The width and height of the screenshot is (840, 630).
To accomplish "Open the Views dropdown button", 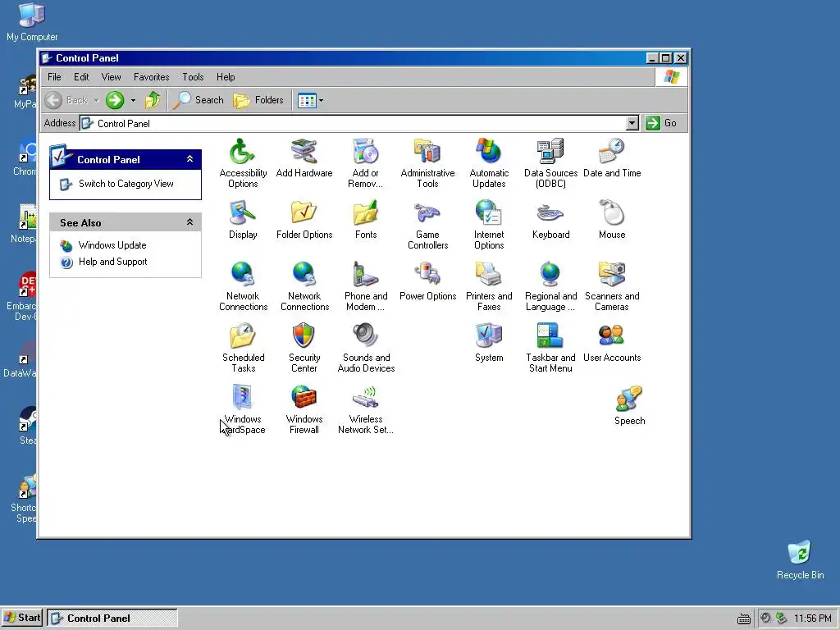I will (310, 100).
